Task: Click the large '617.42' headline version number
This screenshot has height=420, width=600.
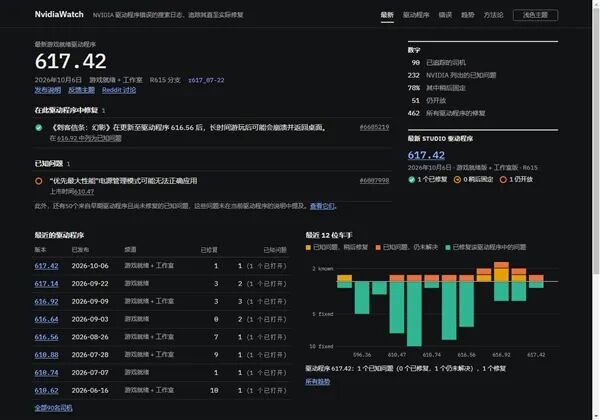Action: [x=71, y=61]
